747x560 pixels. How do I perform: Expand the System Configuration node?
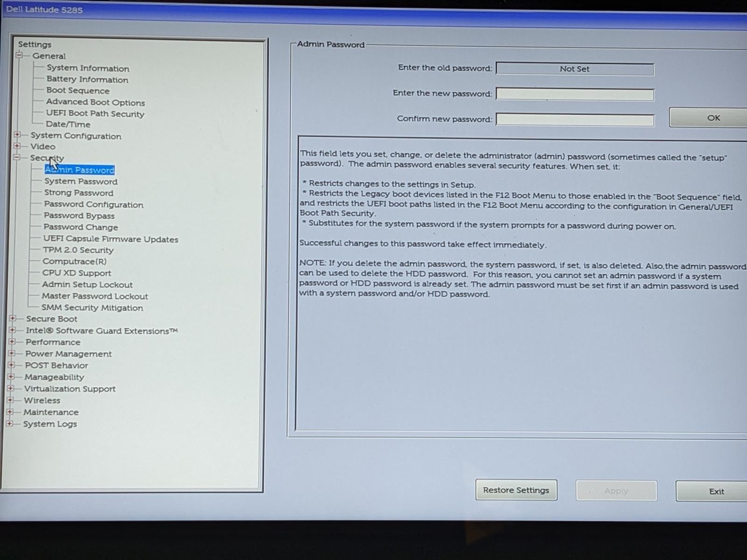pyautogui.click(x=17, y=134)
